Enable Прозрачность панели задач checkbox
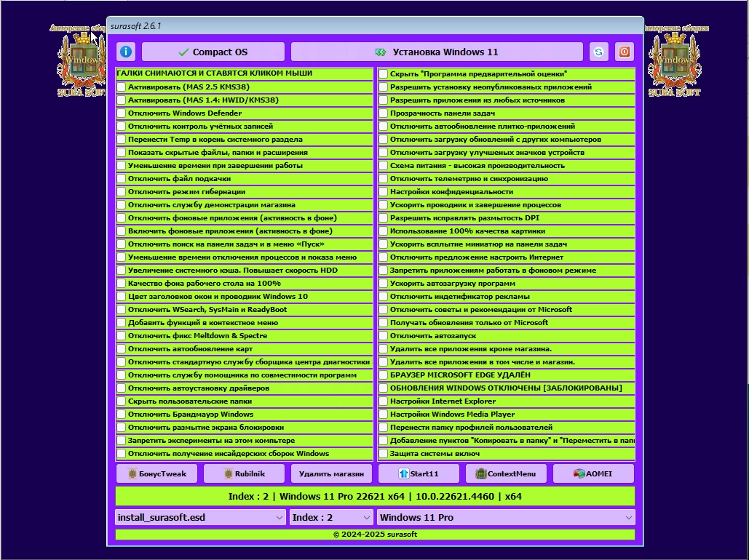The width and height of the screenshot is (749, 560). tap(383, 113)
